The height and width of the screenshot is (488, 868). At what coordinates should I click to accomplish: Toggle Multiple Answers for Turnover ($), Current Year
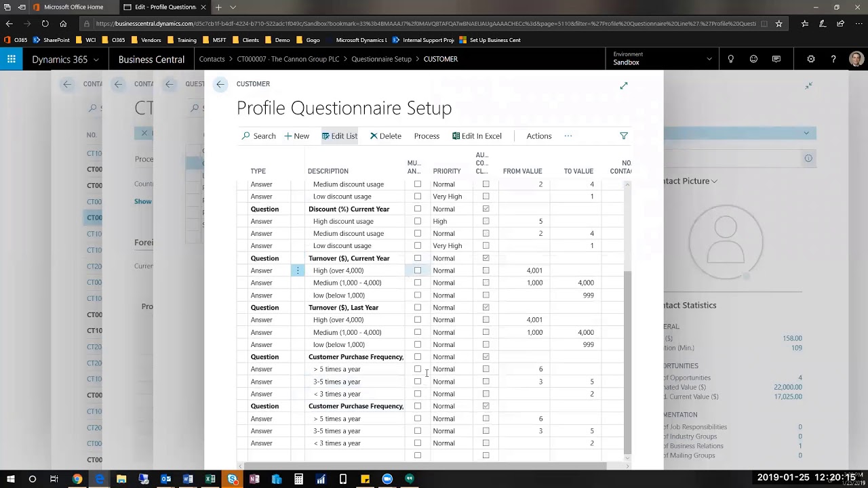tap(418, 258)
